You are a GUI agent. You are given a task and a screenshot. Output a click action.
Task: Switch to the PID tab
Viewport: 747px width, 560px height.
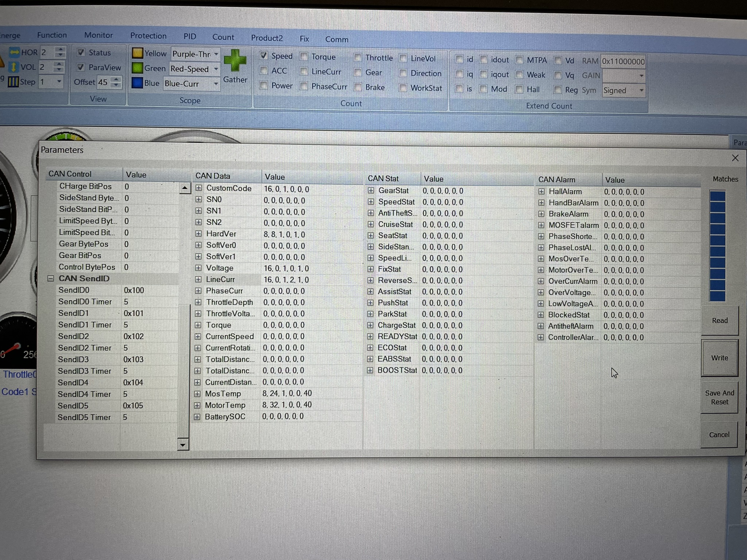190,36
